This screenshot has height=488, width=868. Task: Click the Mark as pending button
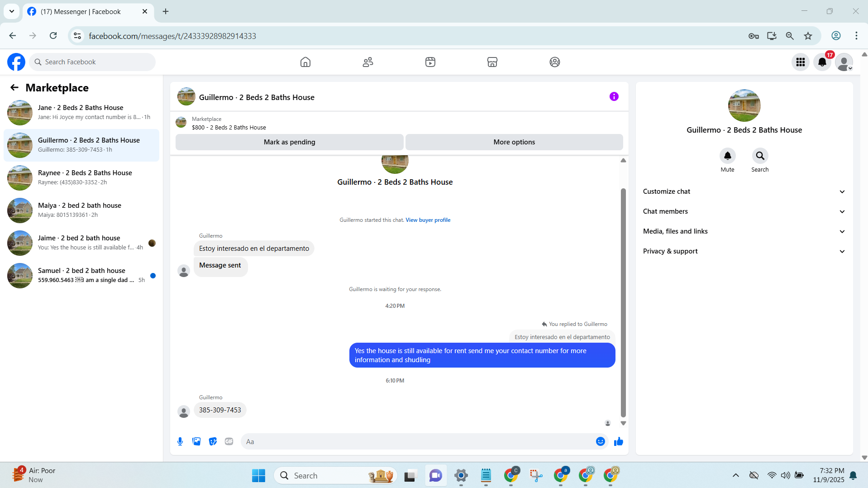pyautogui.click(x=290, y=142)
